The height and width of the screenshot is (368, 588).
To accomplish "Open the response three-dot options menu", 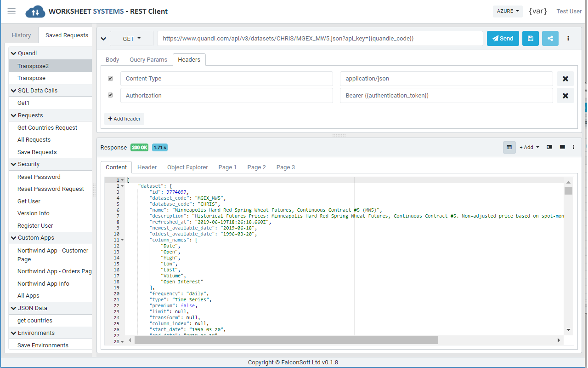I will (x=574, y=147).
